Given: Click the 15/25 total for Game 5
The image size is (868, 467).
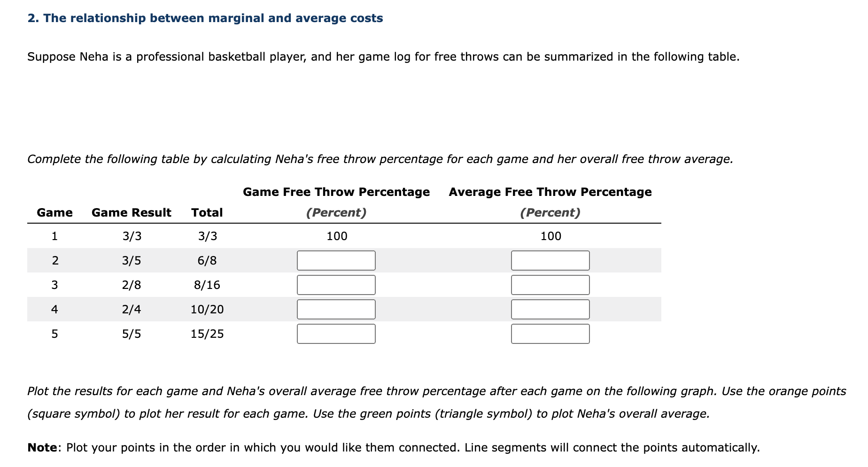Looking at the screenshot, I should tap(207, 334).
